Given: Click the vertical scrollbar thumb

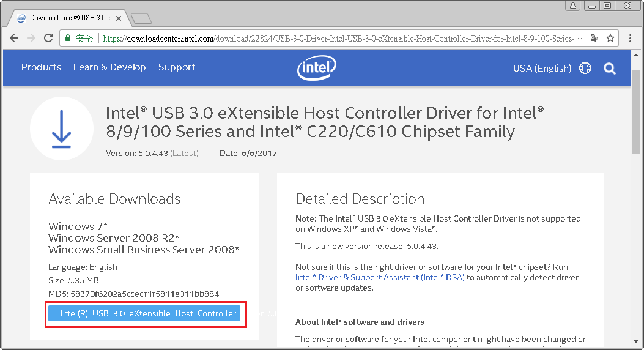Looking at the screenshot, I should coord(636,112).
